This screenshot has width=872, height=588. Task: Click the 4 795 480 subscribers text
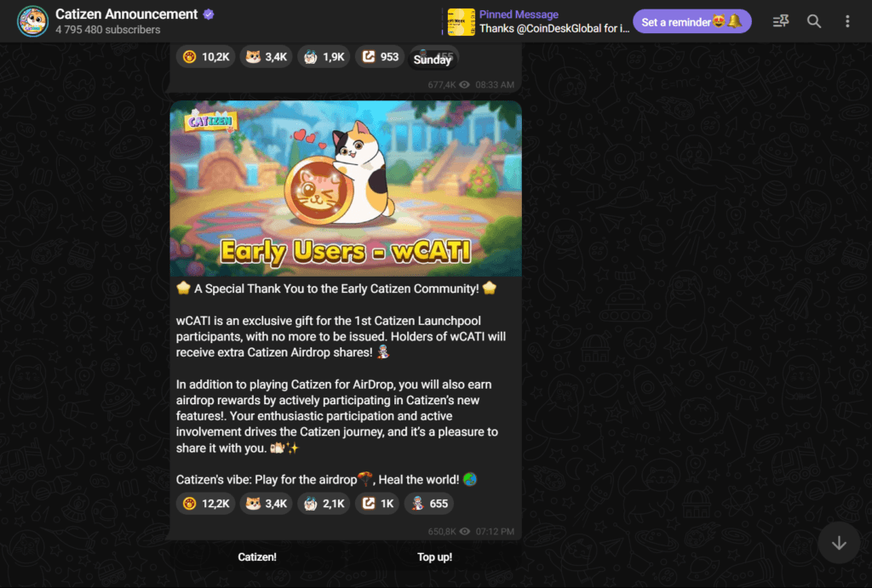(108, 30)
